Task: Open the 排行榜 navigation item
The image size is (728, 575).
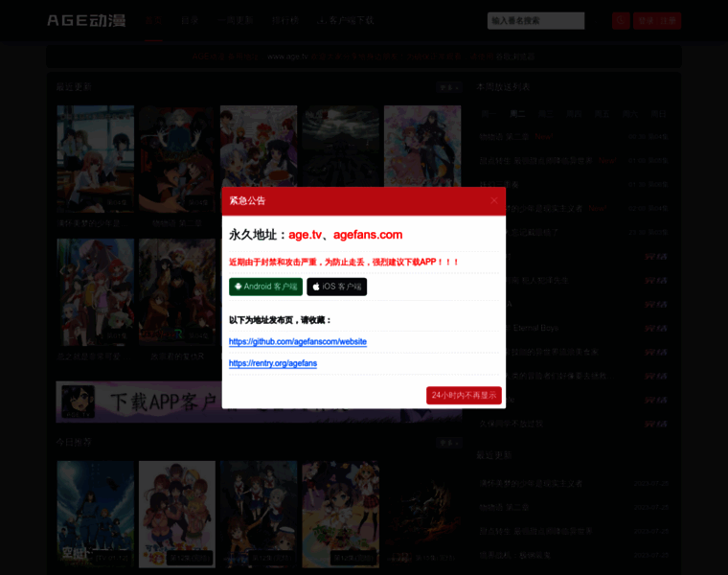Action: tap(285, 20)
